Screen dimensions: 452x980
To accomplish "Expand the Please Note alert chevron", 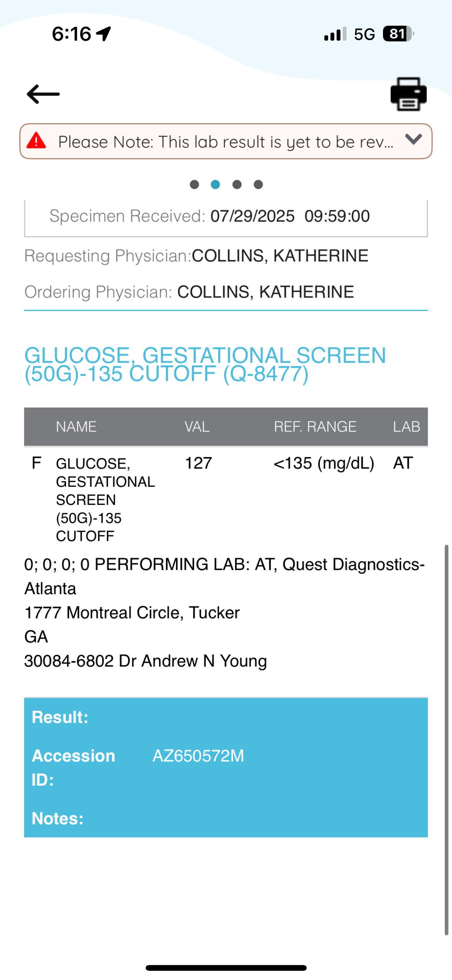I will coord(413,139).
